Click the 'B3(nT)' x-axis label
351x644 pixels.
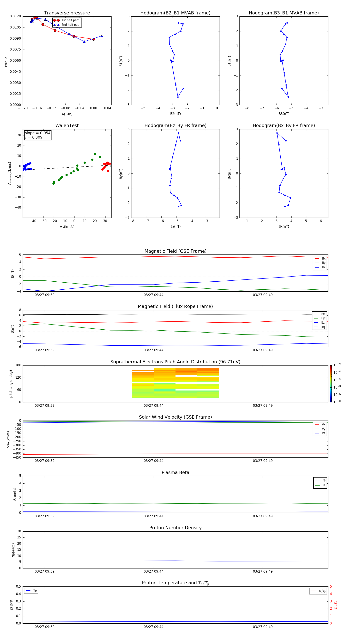[284, 114]
